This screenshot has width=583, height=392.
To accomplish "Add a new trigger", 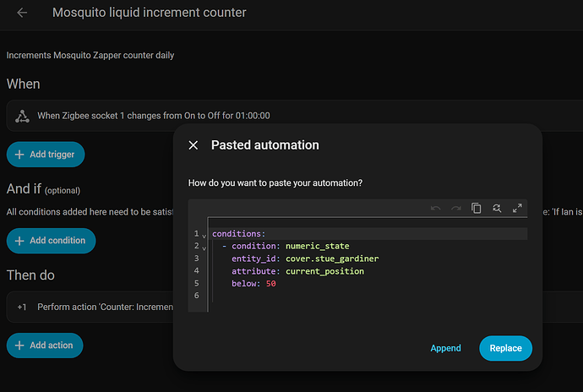I will [x=46, y=155].
